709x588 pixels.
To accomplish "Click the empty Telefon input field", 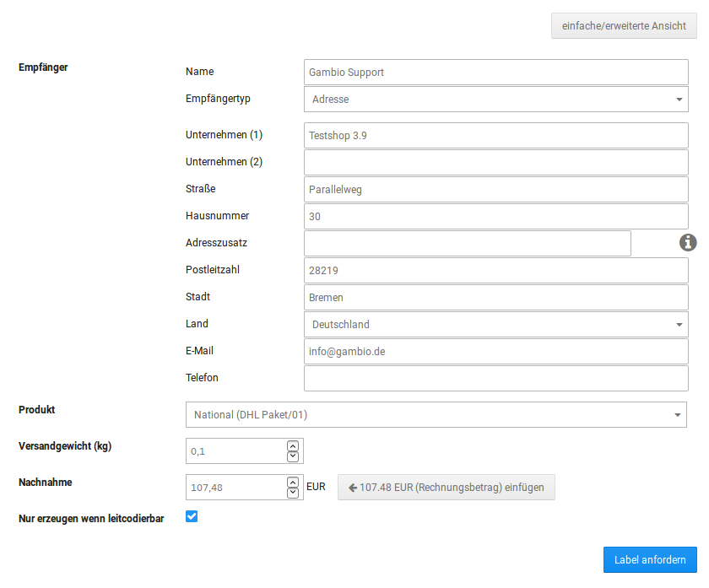I will click(x=495, y=378).
